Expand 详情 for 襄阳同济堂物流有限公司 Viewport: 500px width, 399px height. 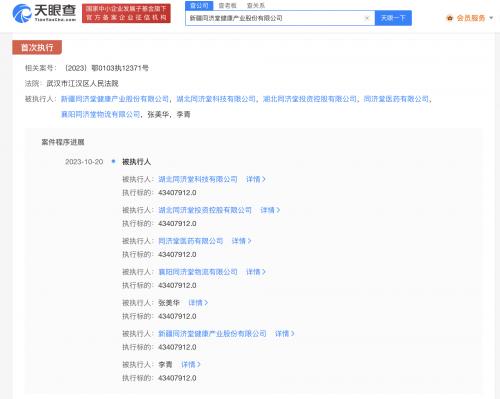[256, 272]
